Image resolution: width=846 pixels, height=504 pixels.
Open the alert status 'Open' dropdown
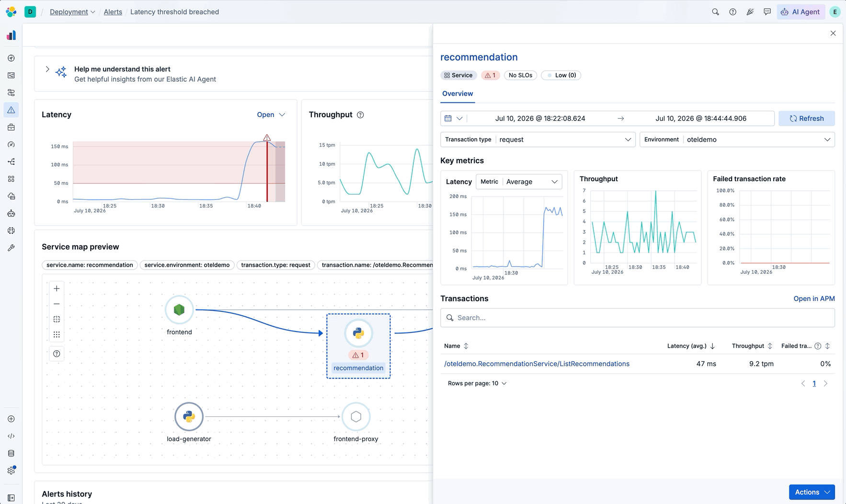click(x=271, y=115)
